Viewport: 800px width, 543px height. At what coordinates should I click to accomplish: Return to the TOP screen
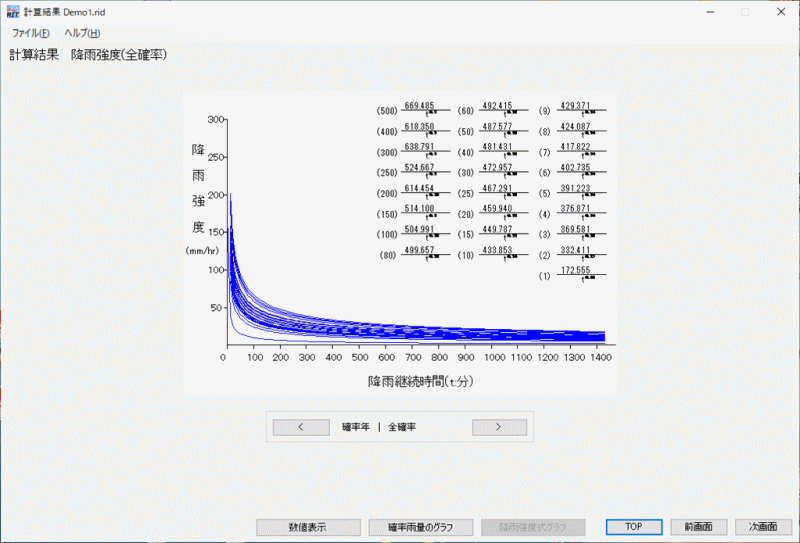633,527
